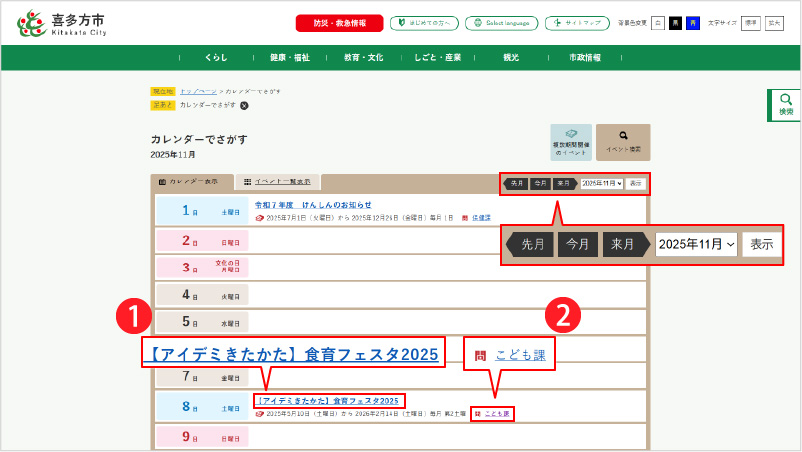Open 令和7年度 けんしんのお知らせ link
The height and width of the screenshot is (452, 802).
pyautogui.click(x=313, y=205)
